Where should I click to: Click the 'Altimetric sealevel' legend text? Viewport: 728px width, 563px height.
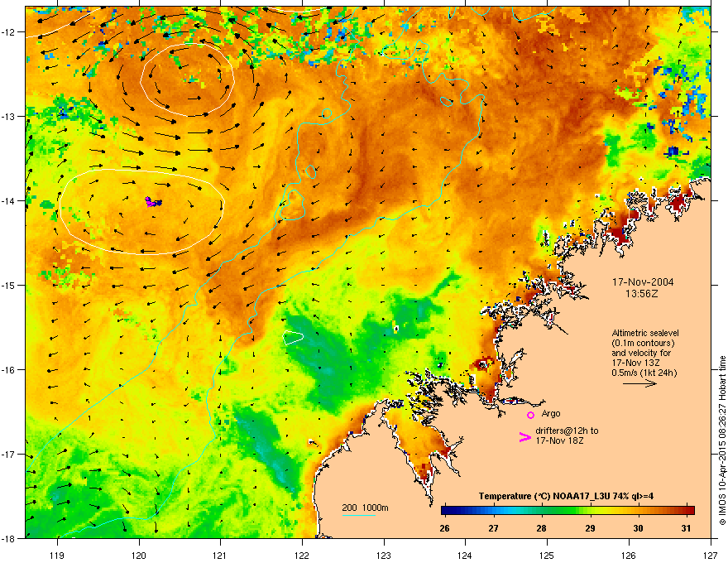(x=645, y=333)
